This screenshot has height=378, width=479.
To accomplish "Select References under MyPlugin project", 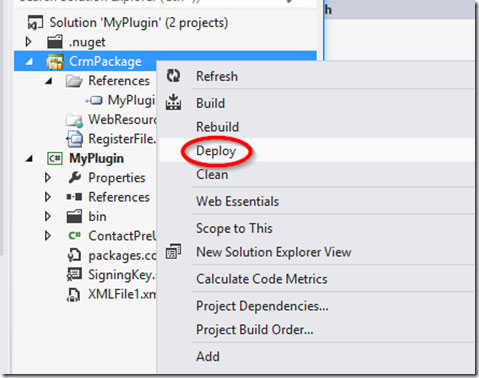I will point(119,197).
